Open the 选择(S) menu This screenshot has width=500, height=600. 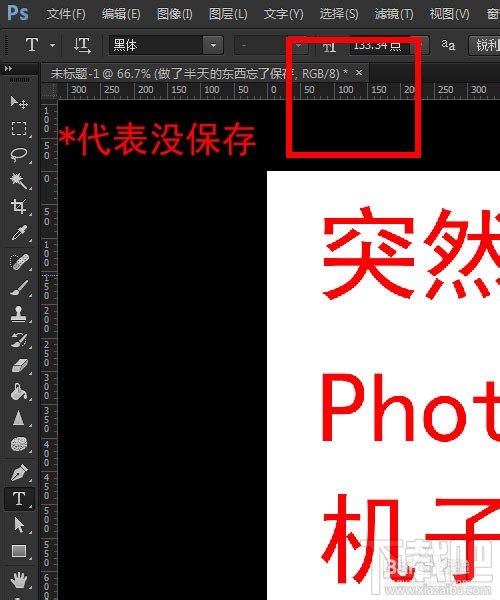point(339,14)
